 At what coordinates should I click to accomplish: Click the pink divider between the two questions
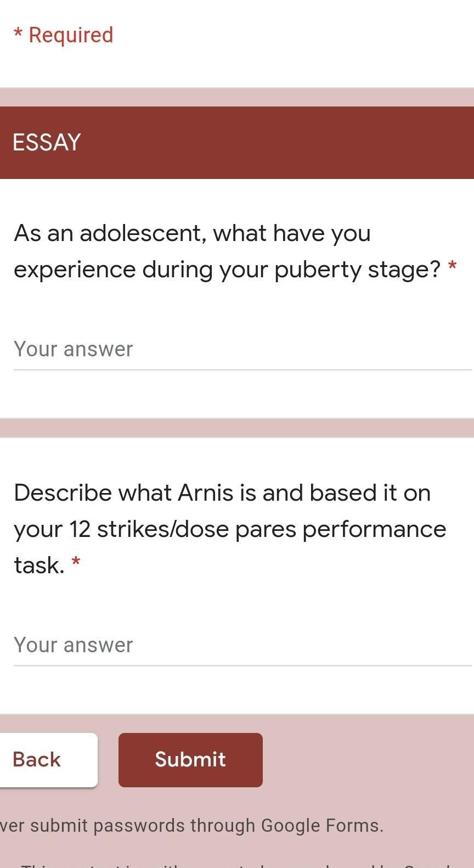(x=236, y=428)
